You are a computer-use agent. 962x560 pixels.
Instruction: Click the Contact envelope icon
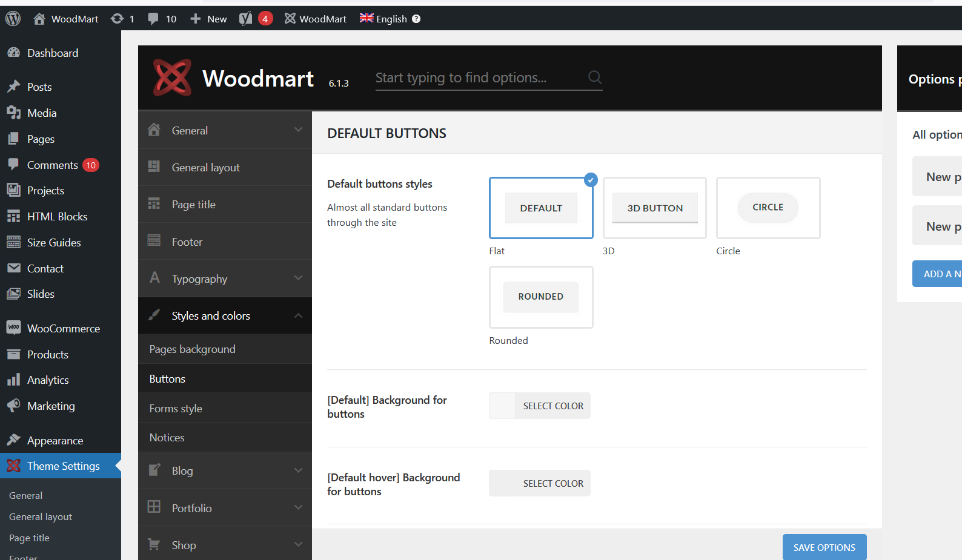coord(13,268)
